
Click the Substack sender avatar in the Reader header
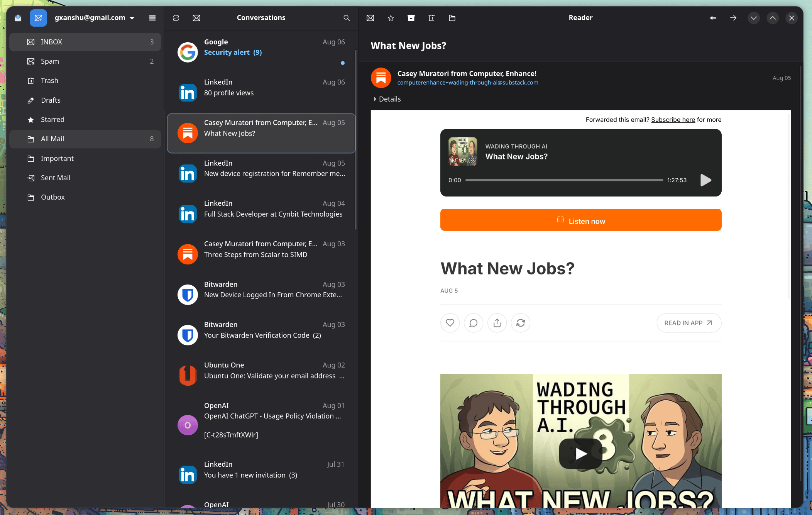click(x=381, y=78)
